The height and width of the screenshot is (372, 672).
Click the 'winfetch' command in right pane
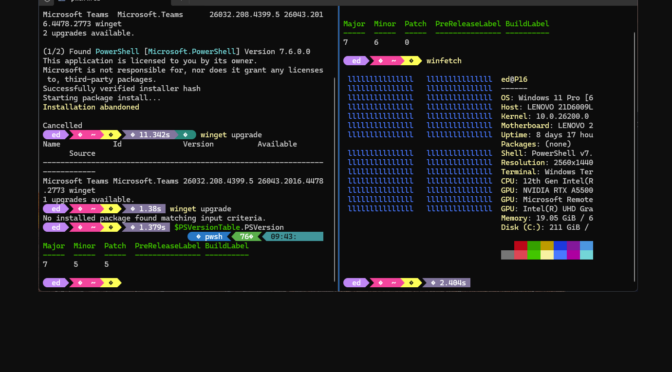click(444, 61)
